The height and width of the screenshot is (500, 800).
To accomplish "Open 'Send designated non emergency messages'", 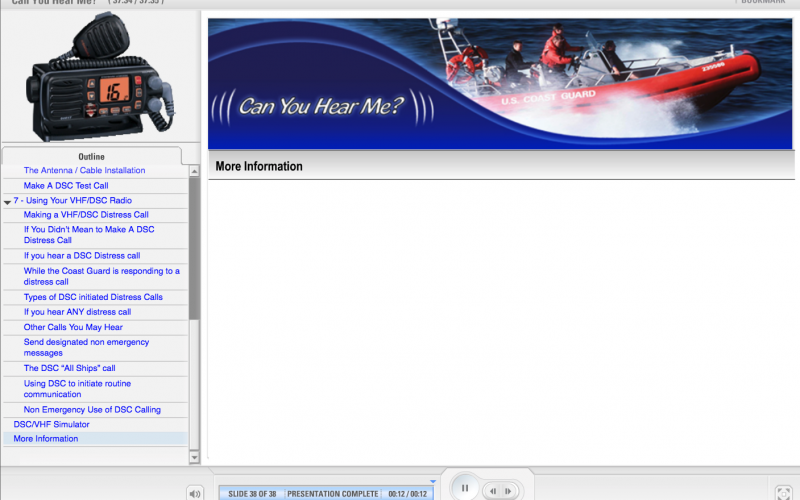I will point(86,347).
